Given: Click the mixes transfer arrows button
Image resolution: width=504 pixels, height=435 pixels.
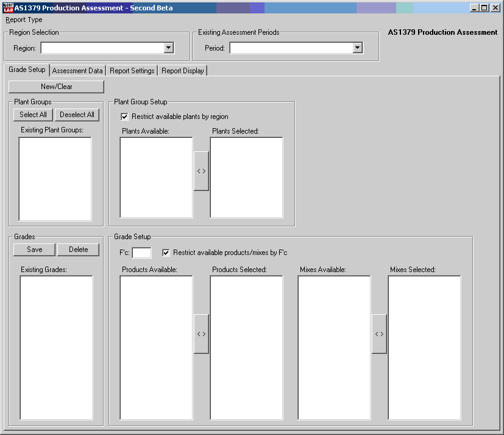Looking at the screenshot, I should click(x=379, y=334).
